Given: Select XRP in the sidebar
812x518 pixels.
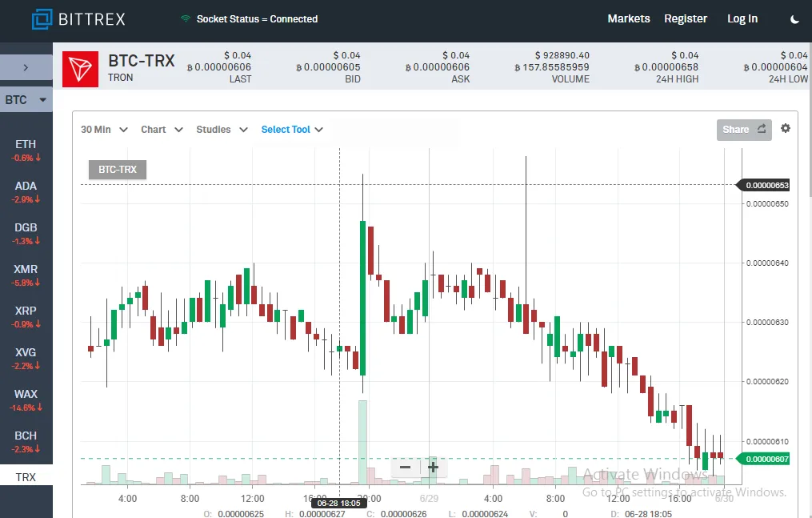Looking at the screenshot, I should click(26, 316).
